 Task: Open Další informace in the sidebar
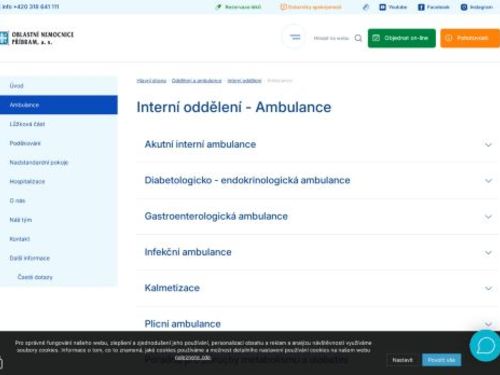(x=59, y=258)
